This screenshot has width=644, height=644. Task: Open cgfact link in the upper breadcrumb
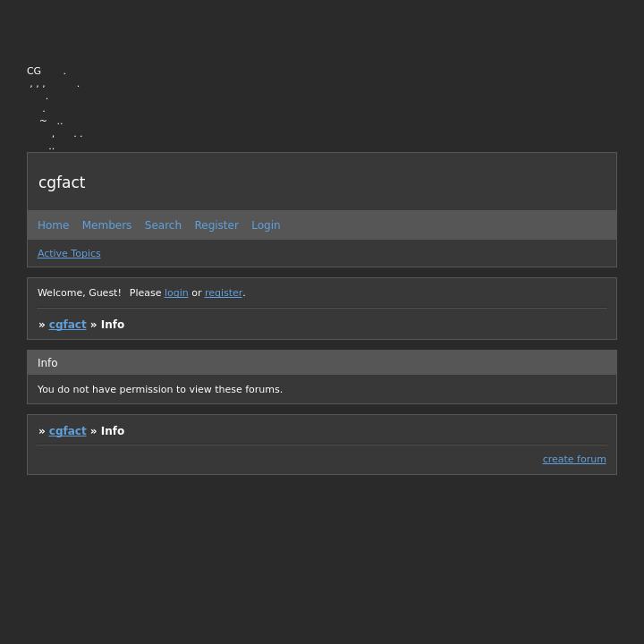(x=67, y=325)
